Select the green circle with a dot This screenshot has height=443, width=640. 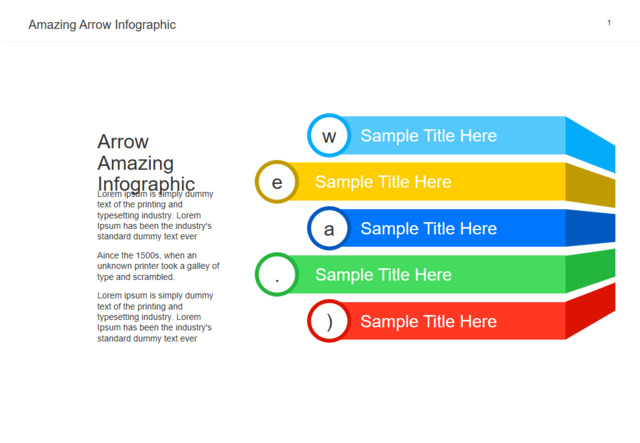point(277,275)
